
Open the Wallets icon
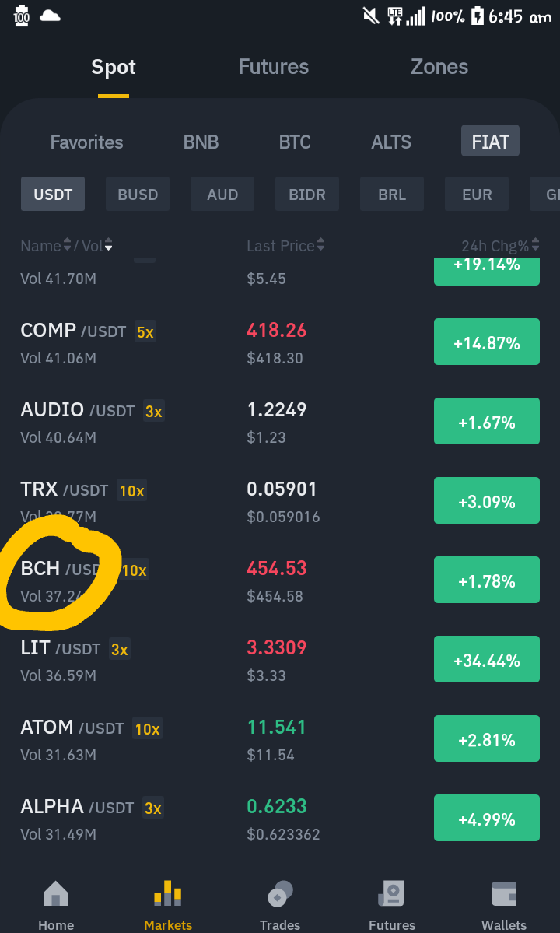pos(503,894)
